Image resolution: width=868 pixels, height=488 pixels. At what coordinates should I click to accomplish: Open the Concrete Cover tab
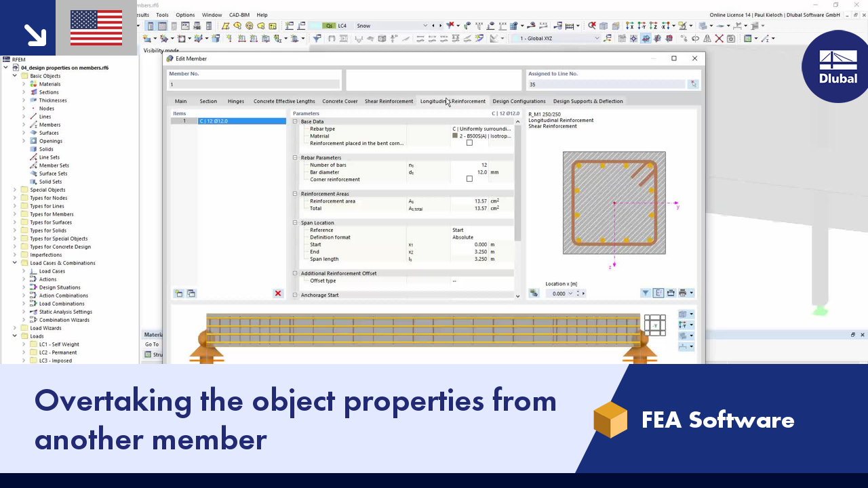pos(340,101)
